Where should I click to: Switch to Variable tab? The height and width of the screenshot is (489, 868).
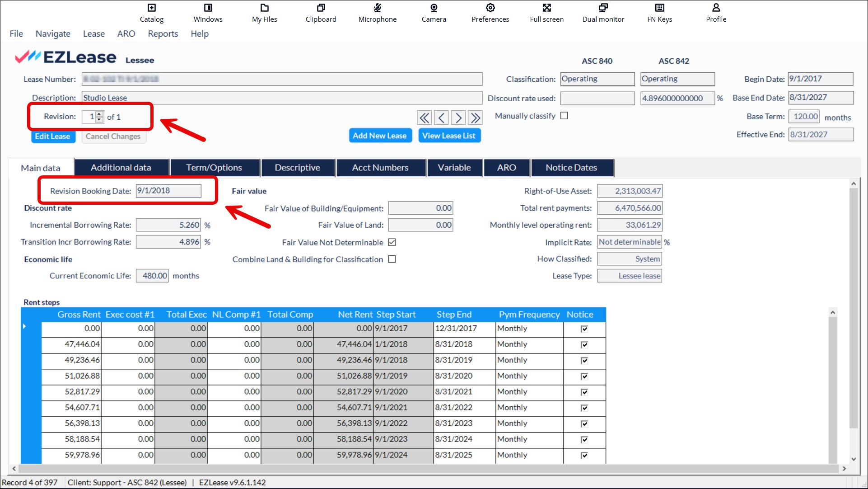454,168
